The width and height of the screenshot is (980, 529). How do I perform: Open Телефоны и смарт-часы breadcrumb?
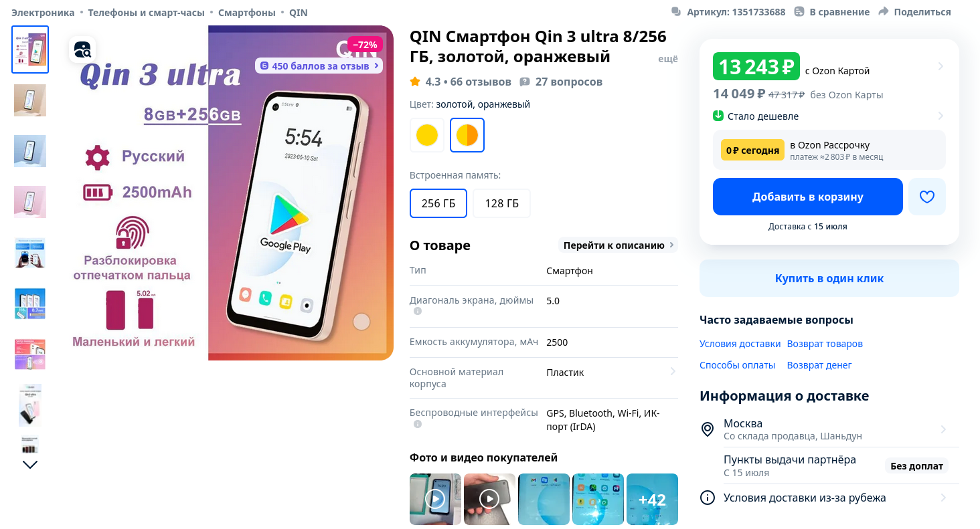click(147, 12)
